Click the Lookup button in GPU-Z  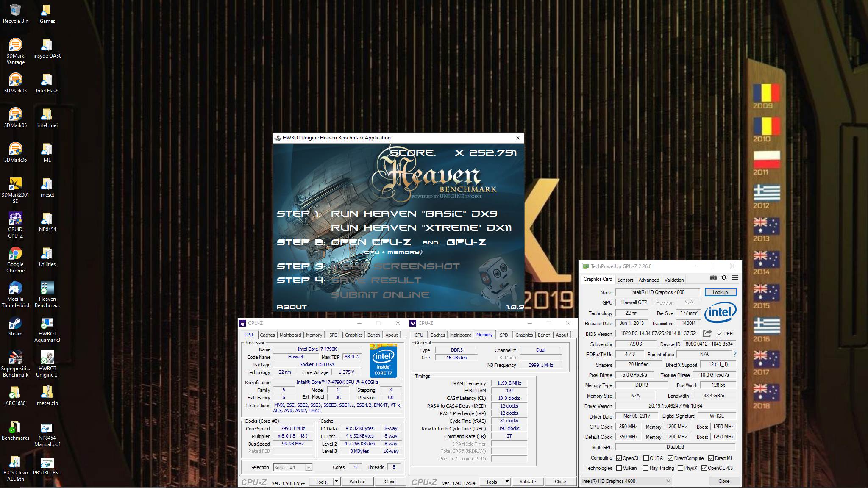tap(720, 292)
